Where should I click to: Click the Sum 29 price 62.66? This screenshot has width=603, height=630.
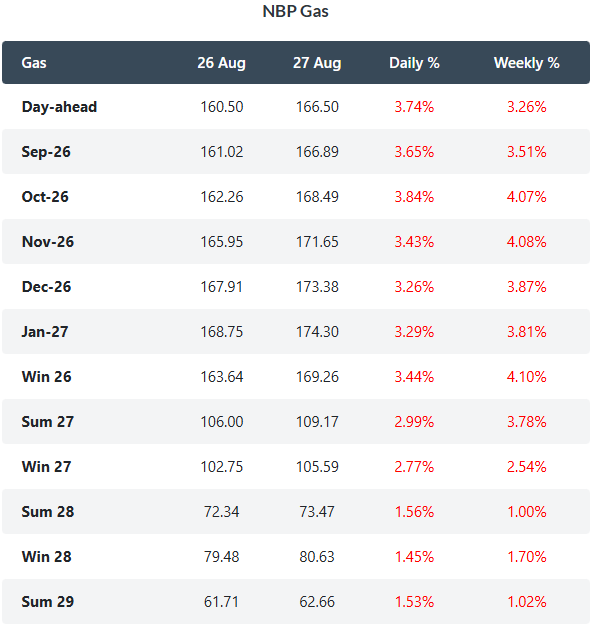tap(317, 602)
